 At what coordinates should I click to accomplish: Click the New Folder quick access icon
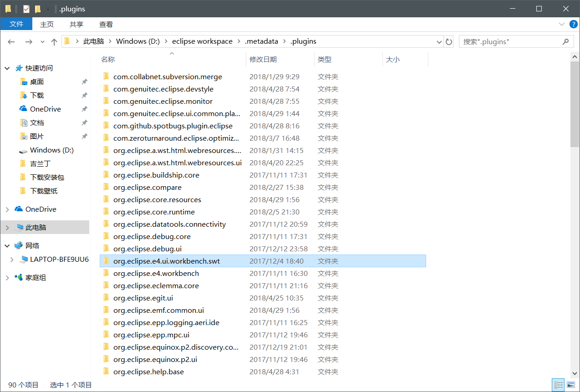(x=38, y=9)
